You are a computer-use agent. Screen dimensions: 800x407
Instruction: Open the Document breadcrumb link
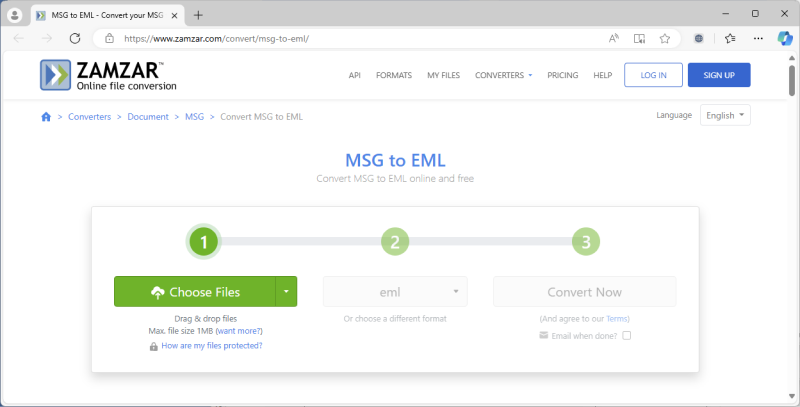click(x=148, y=117)
